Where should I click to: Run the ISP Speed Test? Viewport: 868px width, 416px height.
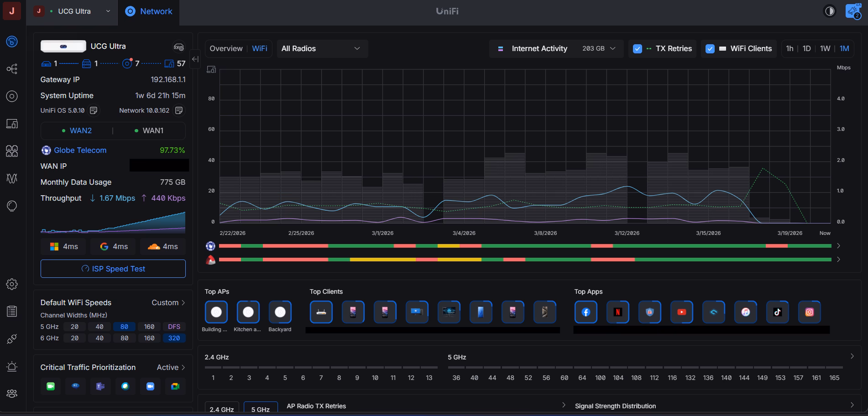(113, 269)
